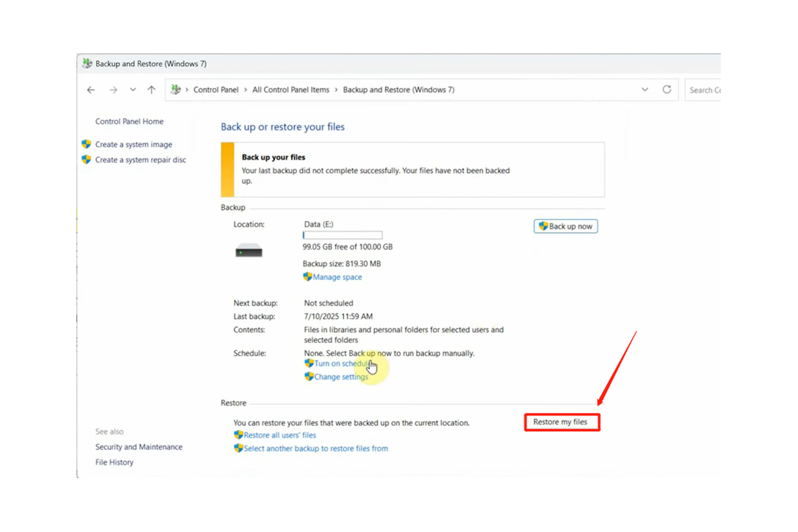Image resolution: width=798 pixels, height=532 pixels.
Task: Expand the address bar history dropdown
Action: tap(644, 90)
